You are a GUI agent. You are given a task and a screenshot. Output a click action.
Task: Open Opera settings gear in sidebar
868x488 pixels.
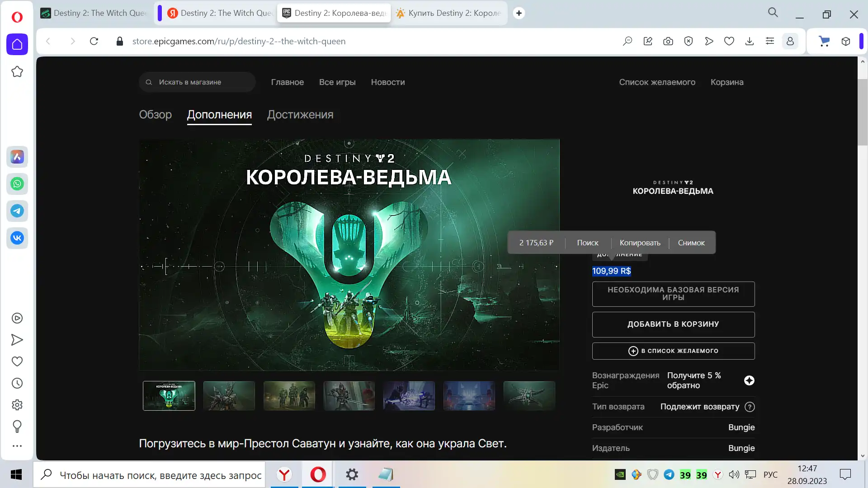(x=17, y=405)
